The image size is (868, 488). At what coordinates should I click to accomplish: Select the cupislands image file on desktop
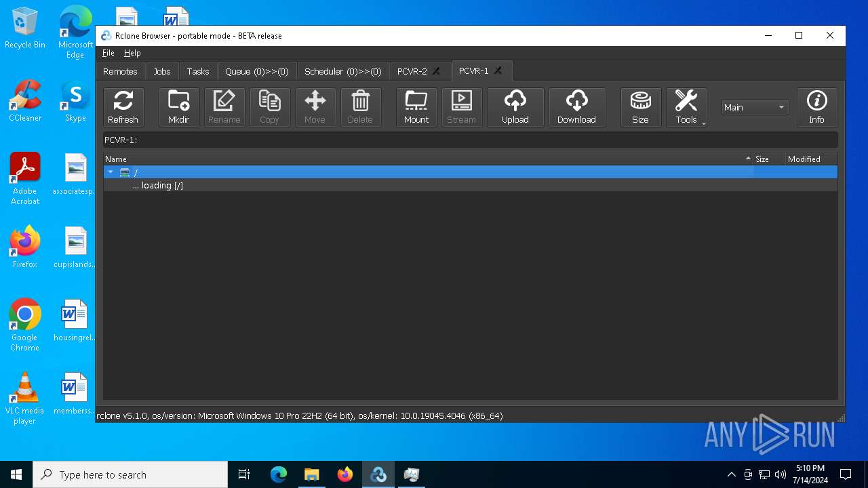click(75, 247)
